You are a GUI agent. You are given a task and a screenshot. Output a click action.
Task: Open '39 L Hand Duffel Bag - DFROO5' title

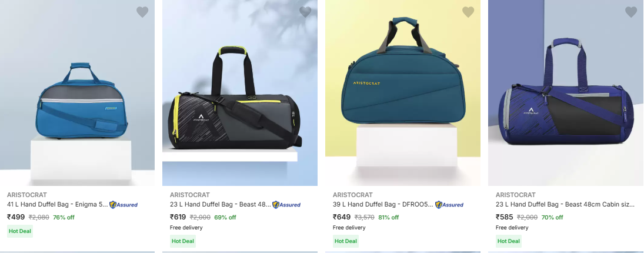click(x=383, y=204)
